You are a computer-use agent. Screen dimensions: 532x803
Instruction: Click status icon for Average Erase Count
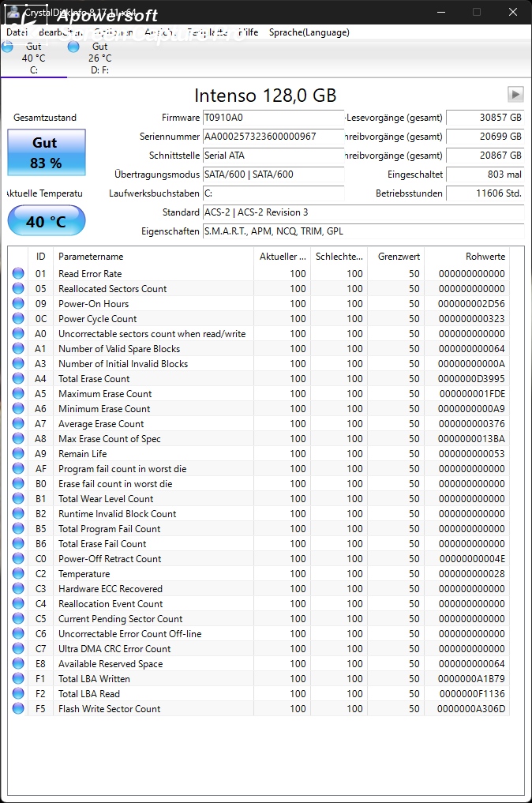coord(18,423)
